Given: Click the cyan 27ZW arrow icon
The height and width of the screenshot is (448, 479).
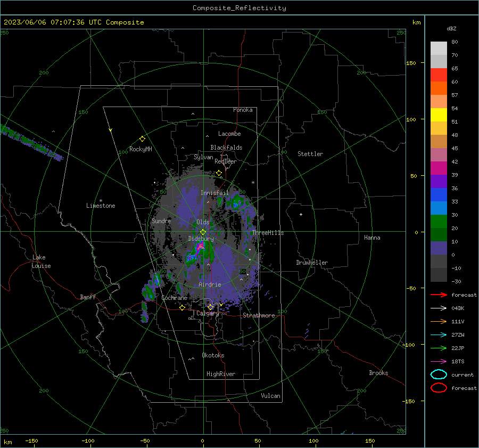Looking at the screenshot, I should [x=439, y=335].
